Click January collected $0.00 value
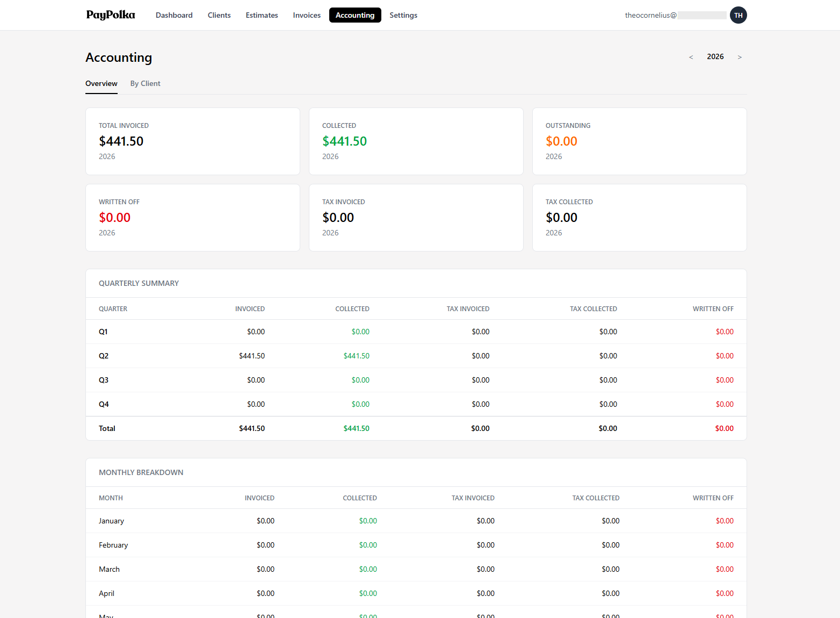 [368, 521]
